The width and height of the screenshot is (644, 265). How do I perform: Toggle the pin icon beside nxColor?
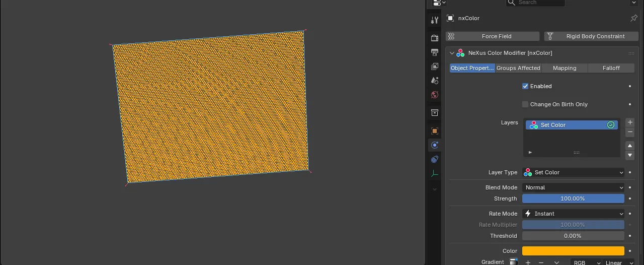click(634, 18)
